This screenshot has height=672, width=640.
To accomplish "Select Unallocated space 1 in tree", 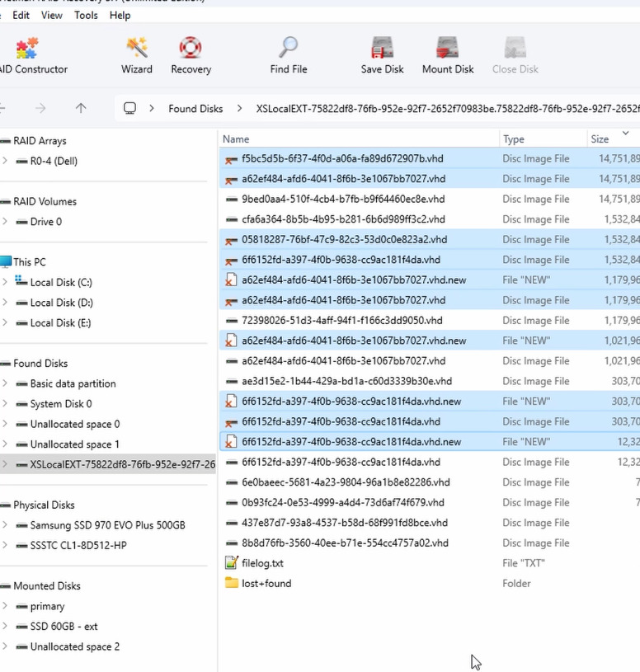I will point(74,444).
